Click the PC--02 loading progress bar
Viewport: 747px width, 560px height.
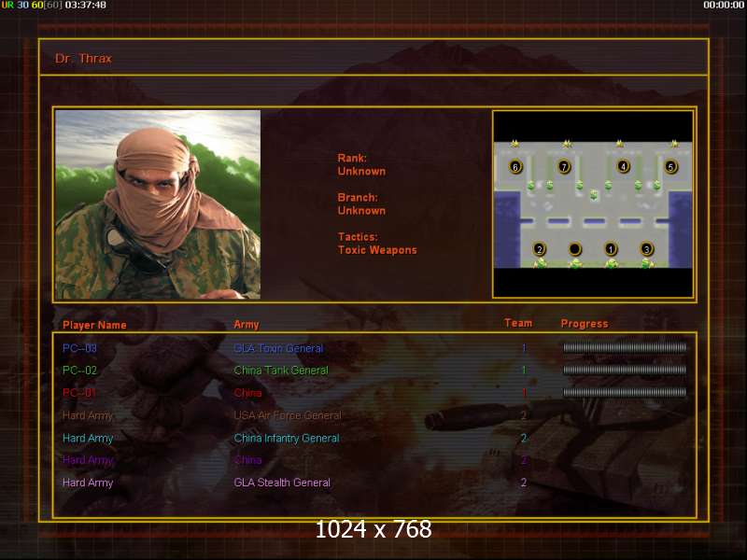[x=625, y=370]
